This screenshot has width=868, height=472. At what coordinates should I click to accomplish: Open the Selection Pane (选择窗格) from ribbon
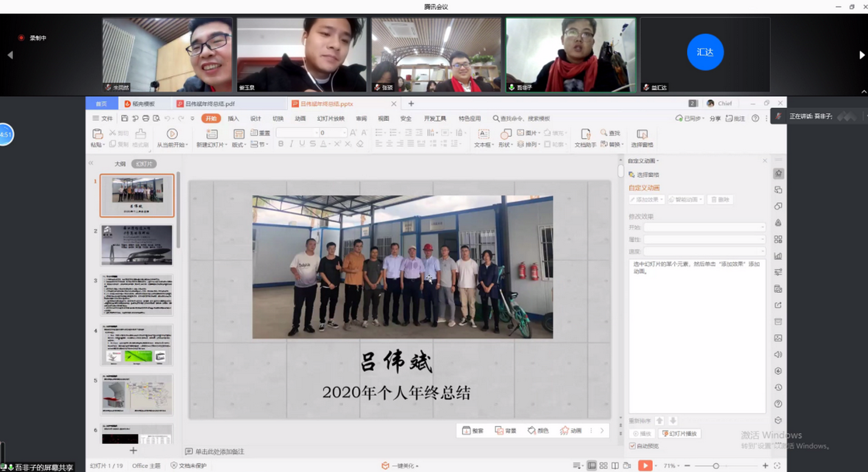(x=642, y=138)
